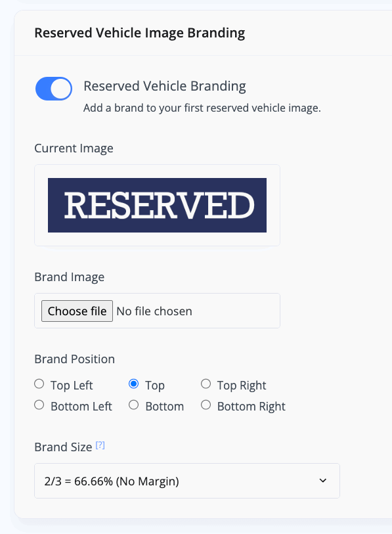Select the Top position radio button
The image size is (392, 534).
(133, 384)
